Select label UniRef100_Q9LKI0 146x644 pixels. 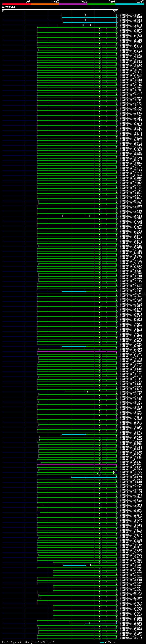131,45
